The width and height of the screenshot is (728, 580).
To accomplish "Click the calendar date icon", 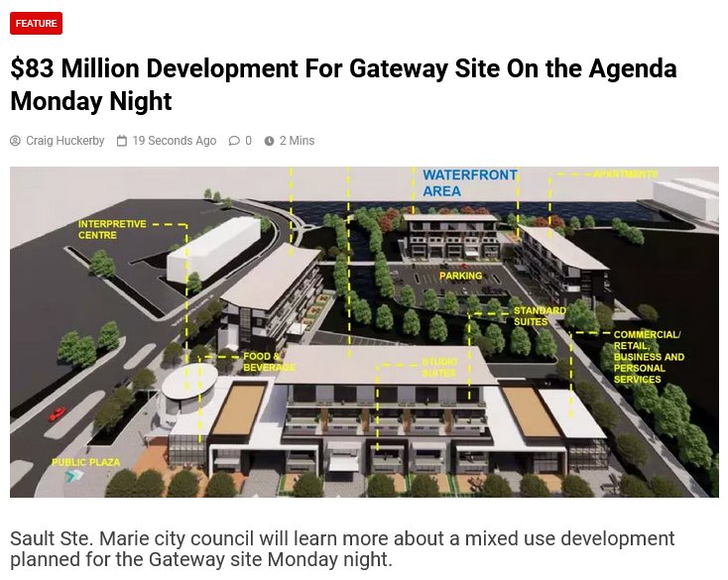I will (122, 141).
